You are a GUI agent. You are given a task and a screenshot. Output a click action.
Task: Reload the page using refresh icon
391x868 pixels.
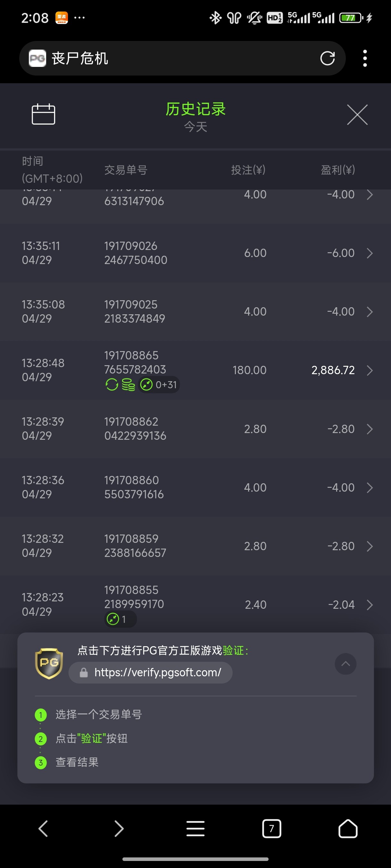327,58
